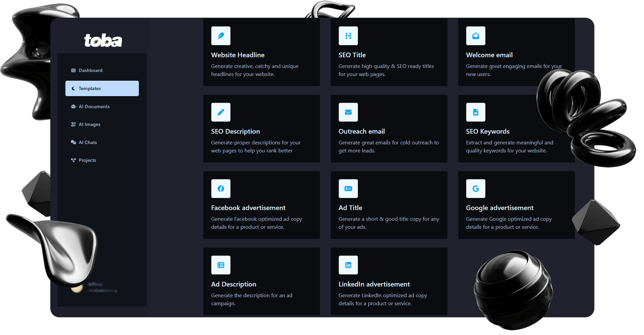Image resolution: width=644 pixels, height=335 pixels.
Task: Click the Website Headline feather icon
Action: click(x=221, y=36)
